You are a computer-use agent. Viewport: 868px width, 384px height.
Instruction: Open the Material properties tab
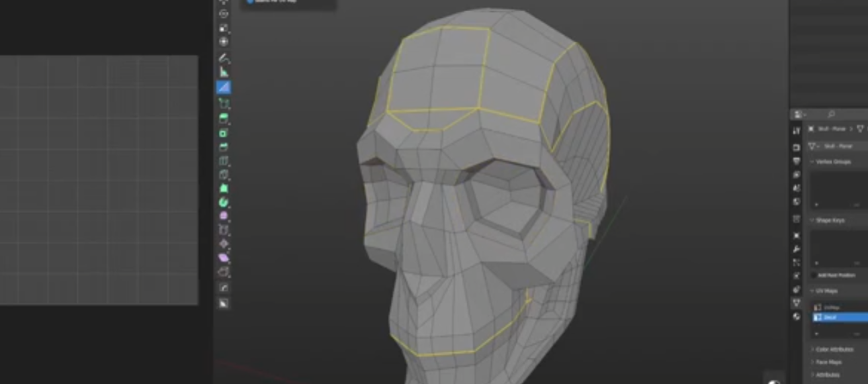(797, 316)
